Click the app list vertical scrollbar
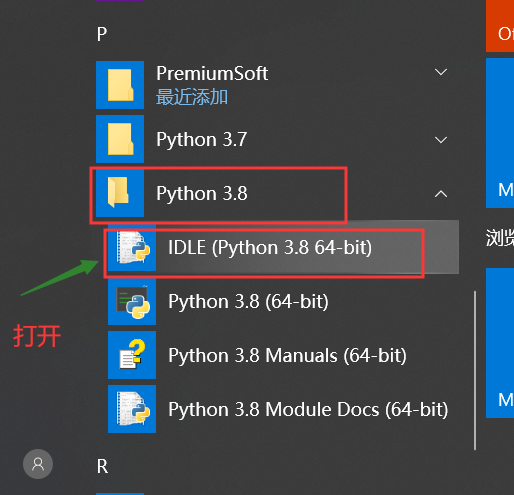This screenshot has height=495, width=514. coord(475,370)
